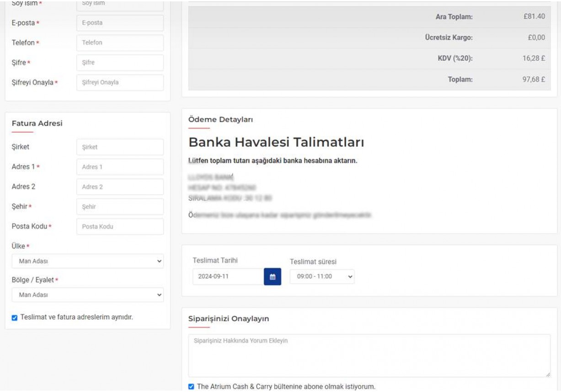Focus the Şirket company field
This screenshot has height=392, width=561.
[120, 147]
